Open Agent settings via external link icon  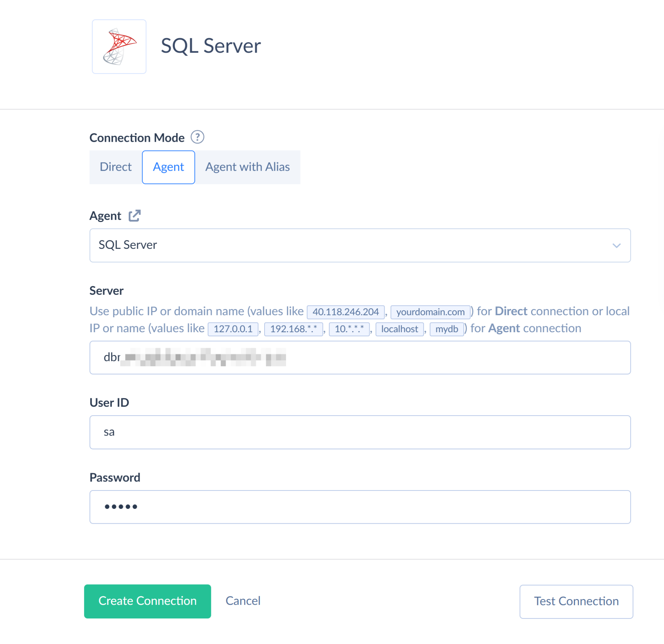(134, 215)
